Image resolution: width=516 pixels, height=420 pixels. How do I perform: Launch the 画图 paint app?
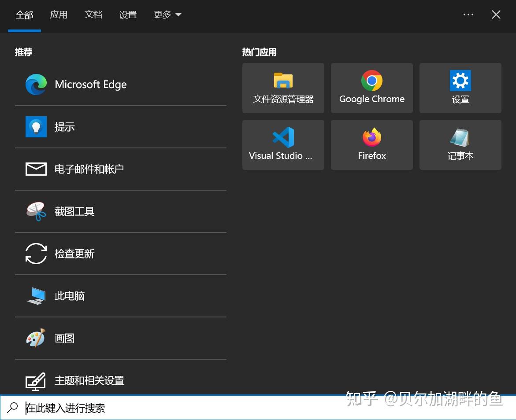(x=120, y=338)
